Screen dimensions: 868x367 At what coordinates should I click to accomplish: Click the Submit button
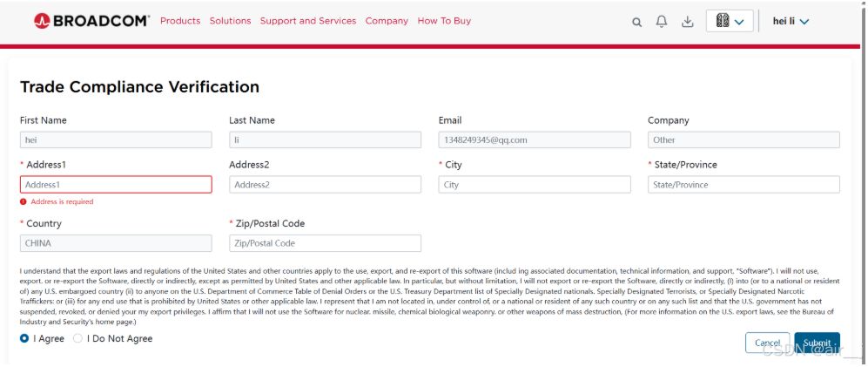(818, 343)
